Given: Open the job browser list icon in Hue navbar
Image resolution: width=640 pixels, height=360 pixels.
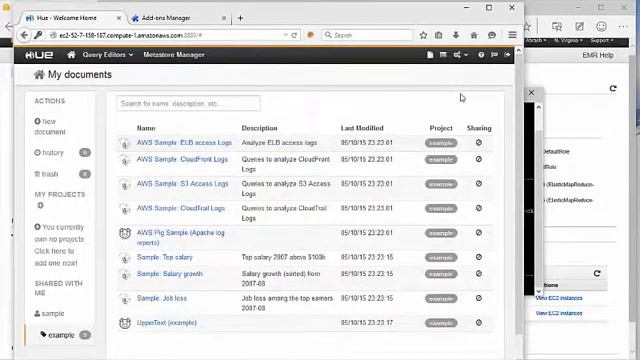Looking at the screenshot, I should click(443, 55).
